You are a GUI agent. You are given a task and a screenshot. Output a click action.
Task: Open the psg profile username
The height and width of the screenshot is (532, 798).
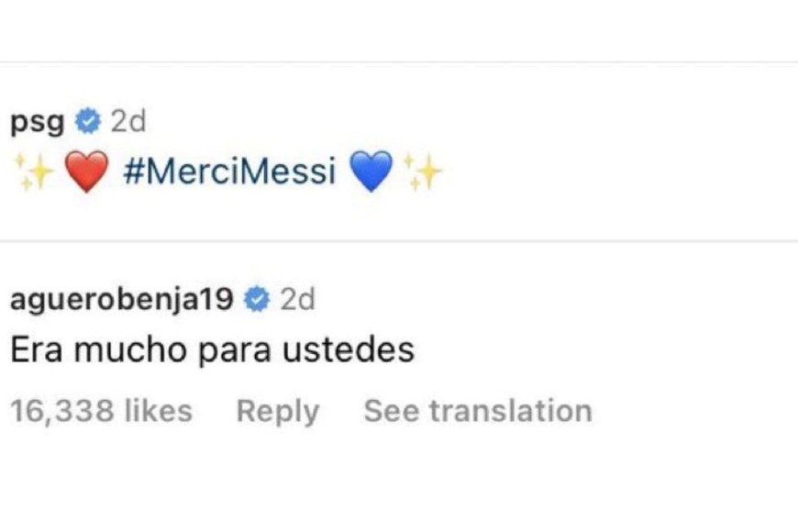(37, 120)
